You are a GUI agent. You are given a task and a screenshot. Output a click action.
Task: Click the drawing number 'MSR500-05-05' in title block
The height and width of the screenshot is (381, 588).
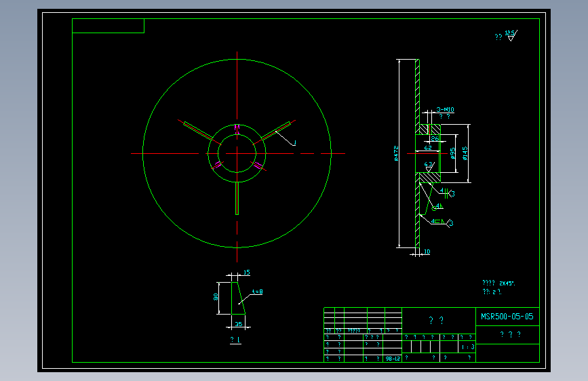[x=507, y=317]
